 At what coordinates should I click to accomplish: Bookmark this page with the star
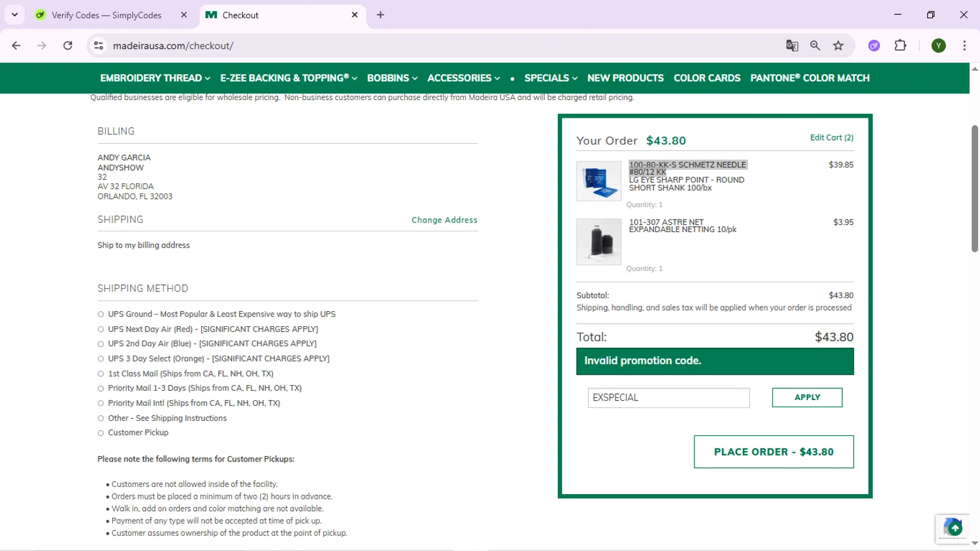838,46
